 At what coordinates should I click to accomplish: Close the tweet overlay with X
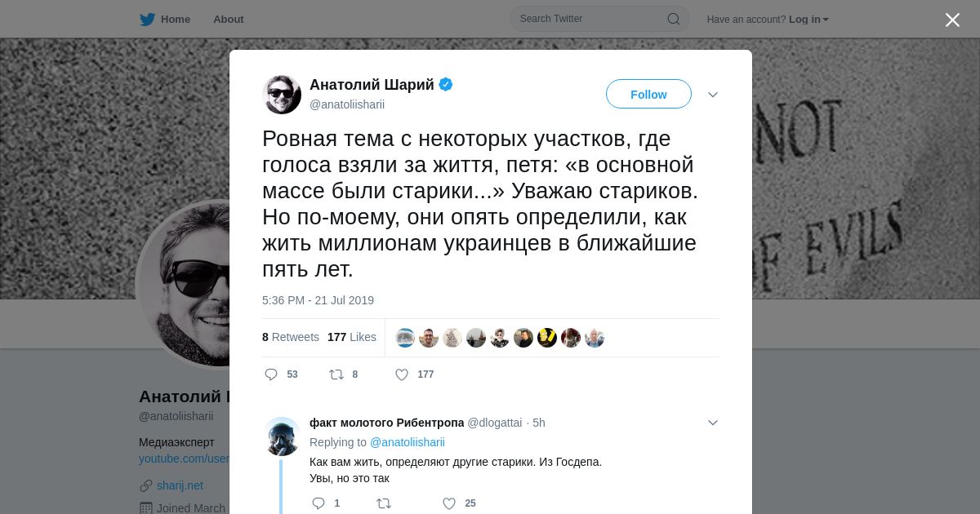click(x=952, y=20)
